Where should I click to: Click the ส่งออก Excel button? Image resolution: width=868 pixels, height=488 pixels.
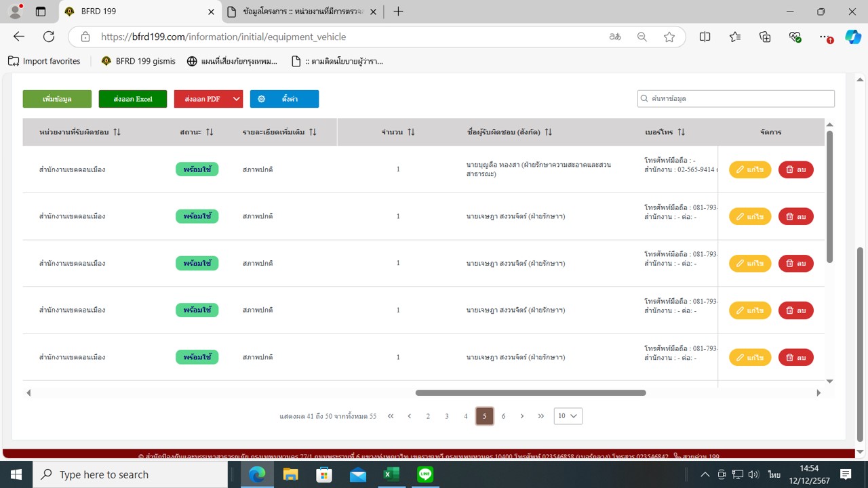(133, 99)
